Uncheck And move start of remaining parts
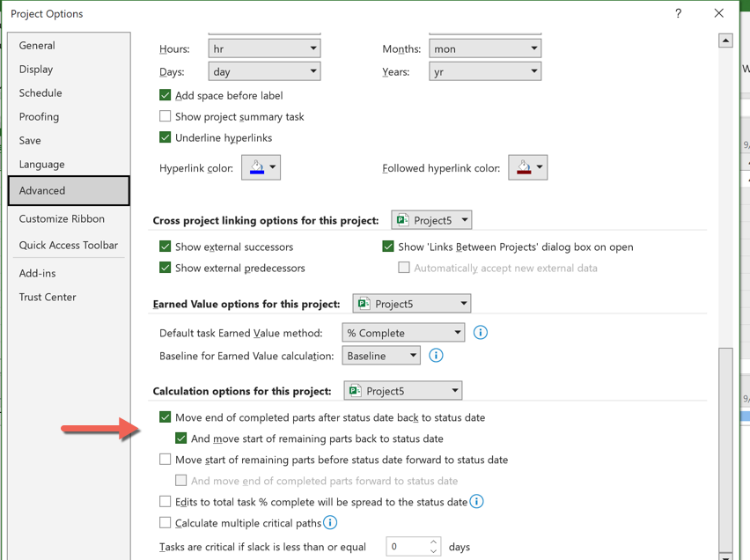 pyautogui.click(x=180, y=438)
